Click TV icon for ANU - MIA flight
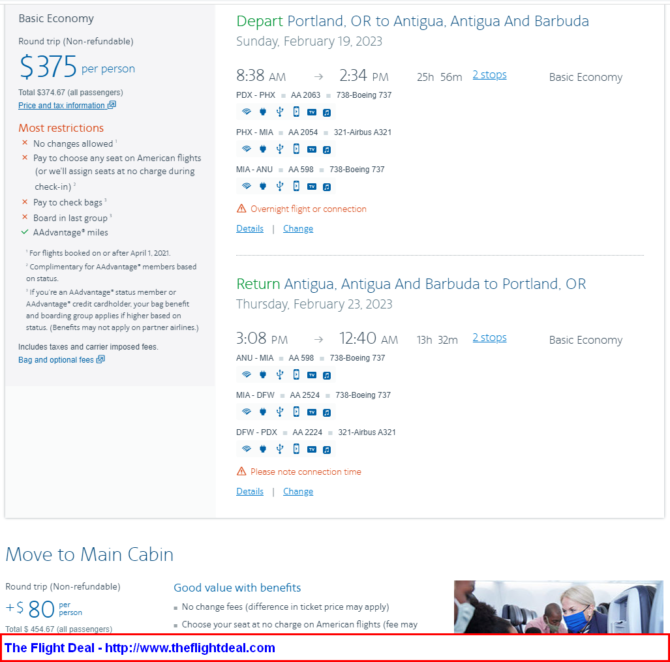Image resolution: width=670 pixels, height=662 pixels. 312,375
